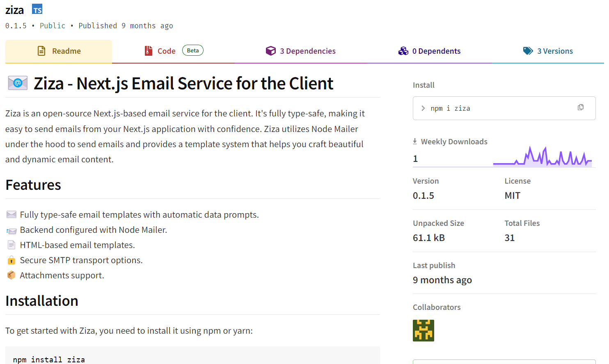
Task: Copy the npm install command
Action: [580, 107]
